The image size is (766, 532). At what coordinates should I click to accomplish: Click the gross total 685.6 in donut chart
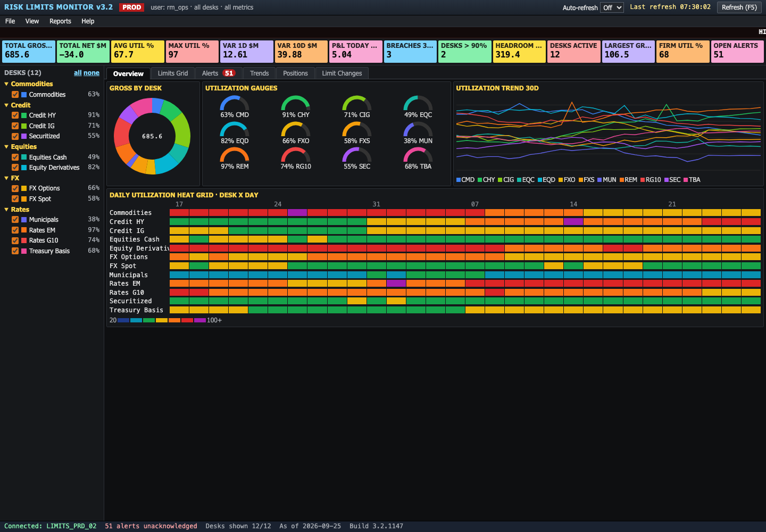152,137
